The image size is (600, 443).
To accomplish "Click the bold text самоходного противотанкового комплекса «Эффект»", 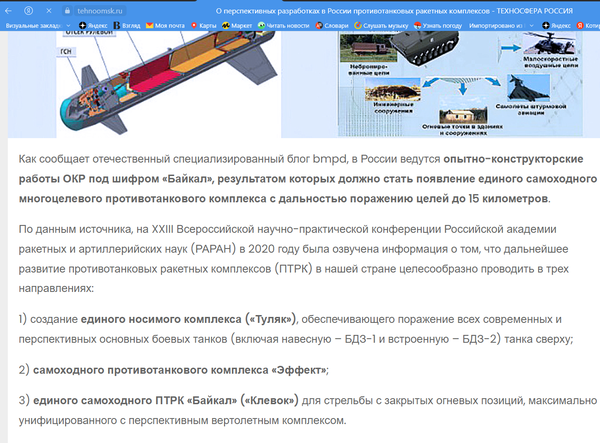I will (x=179, y=370).
